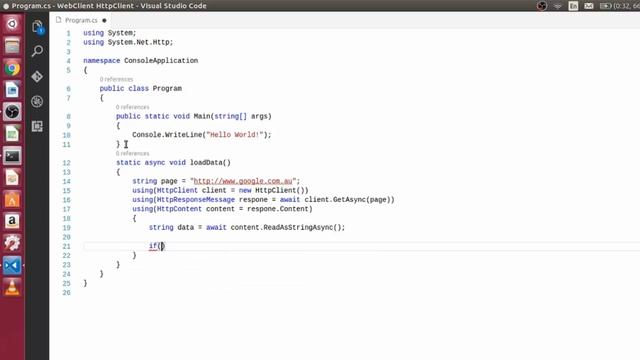Click "0 references" above loadData method
The height and width of the screenshot is (360, 640).
(x=132, y=153)
